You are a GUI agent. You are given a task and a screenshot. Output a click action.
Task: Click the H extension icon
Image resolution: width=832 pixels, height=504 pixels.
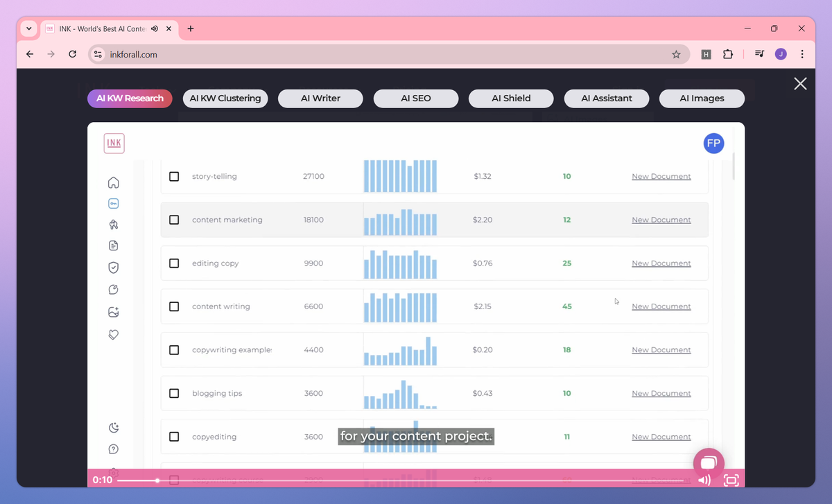pos(706,54)
